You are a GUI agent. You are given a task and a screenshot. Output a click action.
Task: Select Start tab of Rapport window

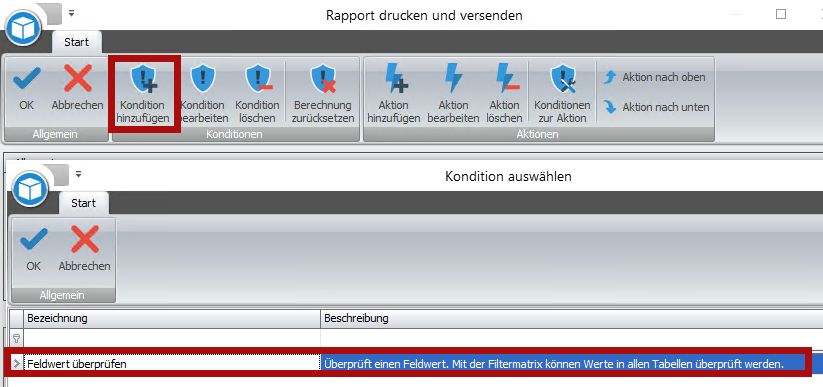(x=77, y=42)
